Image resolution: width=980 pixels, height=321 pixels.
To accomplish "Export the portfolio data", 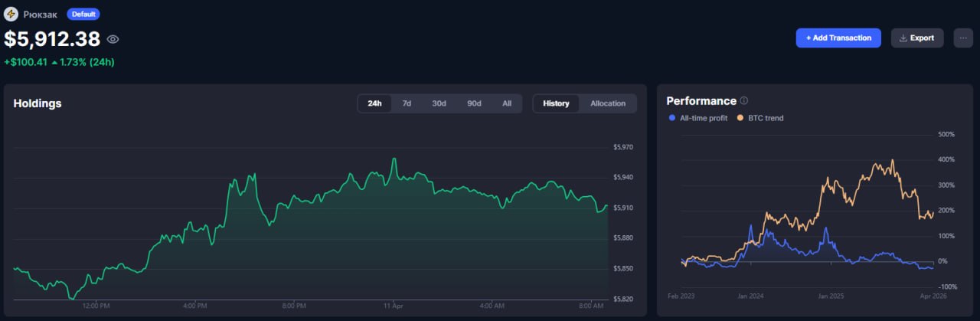I will pos(916,38).
